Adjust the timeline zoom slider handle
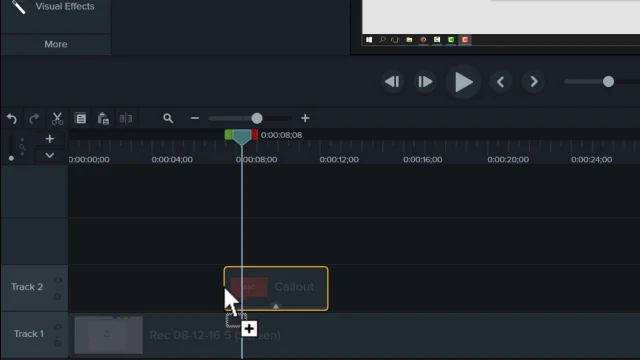 click(x=257, y=118)
